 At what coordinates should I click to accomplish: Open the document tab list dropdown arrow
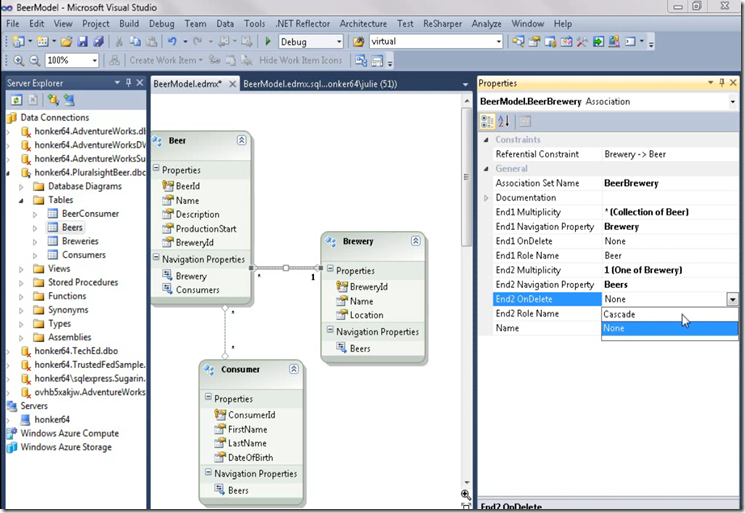tap(465, 85)
